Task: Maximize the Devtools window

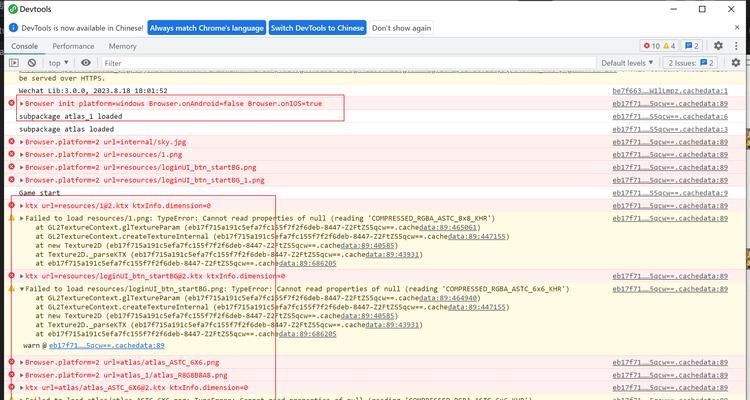Action: (x=702, y=9)
